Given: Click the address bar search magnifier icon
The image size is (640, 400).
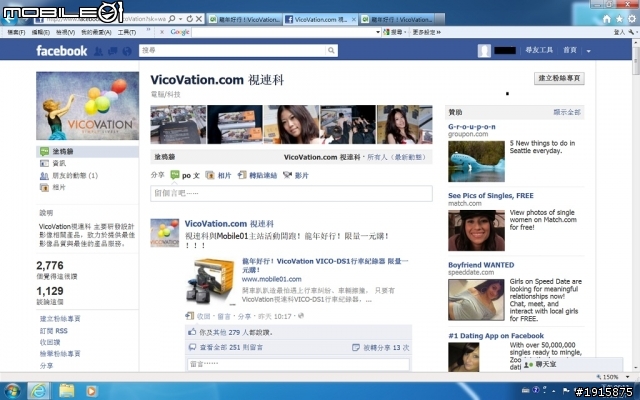Looking at the screenshot, I should coord(172,19).
